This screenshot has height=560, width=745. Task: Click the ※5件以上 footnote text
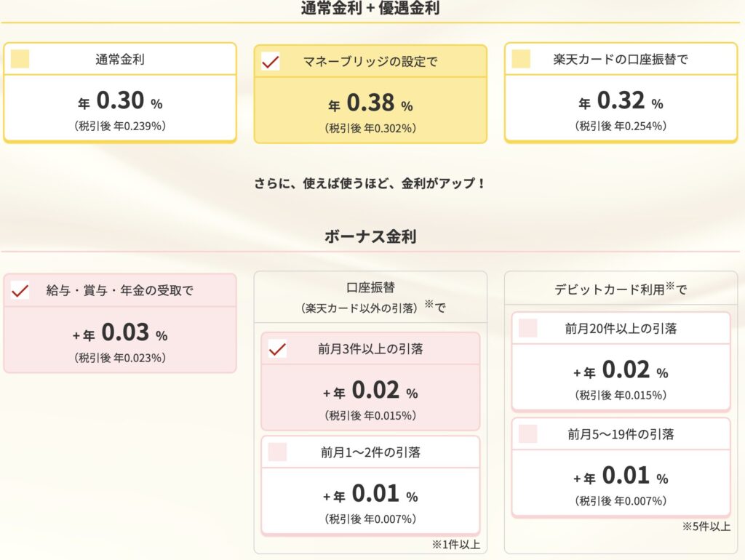pos(706,526)
